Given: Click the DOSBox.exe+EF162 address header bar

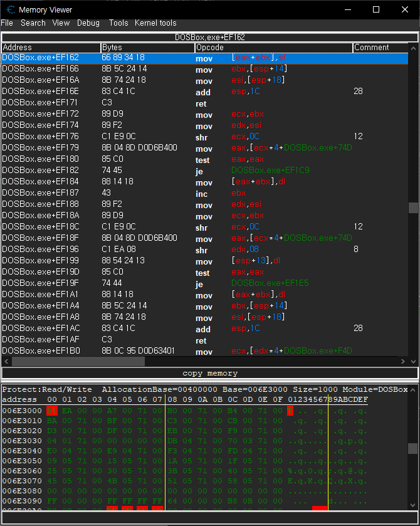Looking at the screenshot, I should (210, 37).
